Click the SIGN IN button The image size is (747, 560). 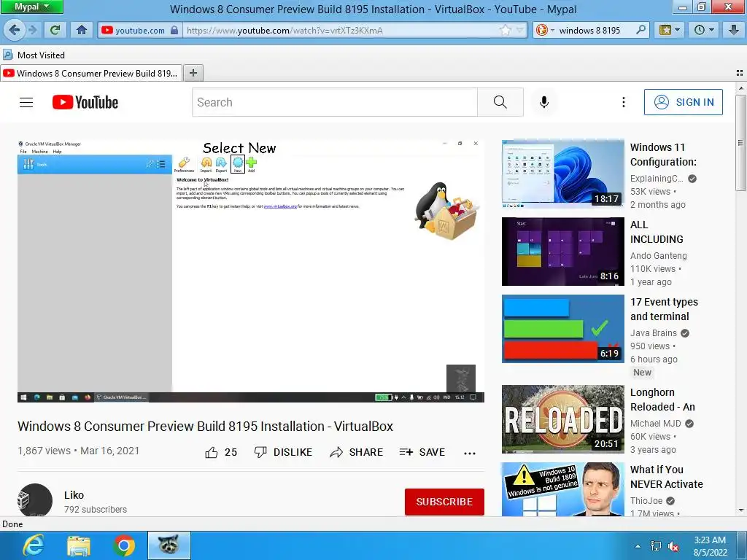click(683, 102)
